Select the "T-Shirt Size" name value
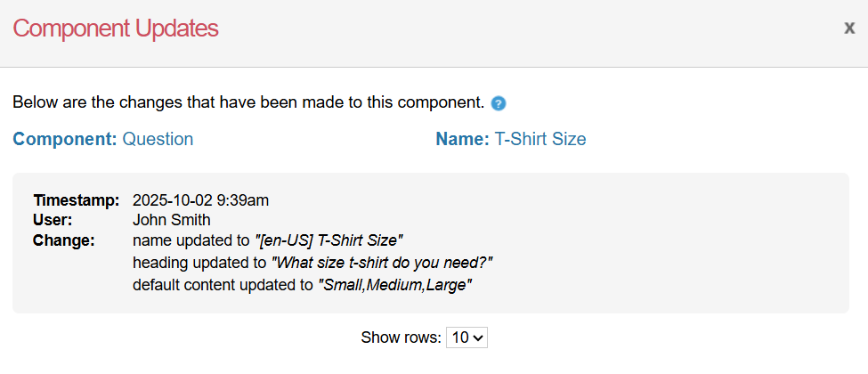 [x=540, y=139]
